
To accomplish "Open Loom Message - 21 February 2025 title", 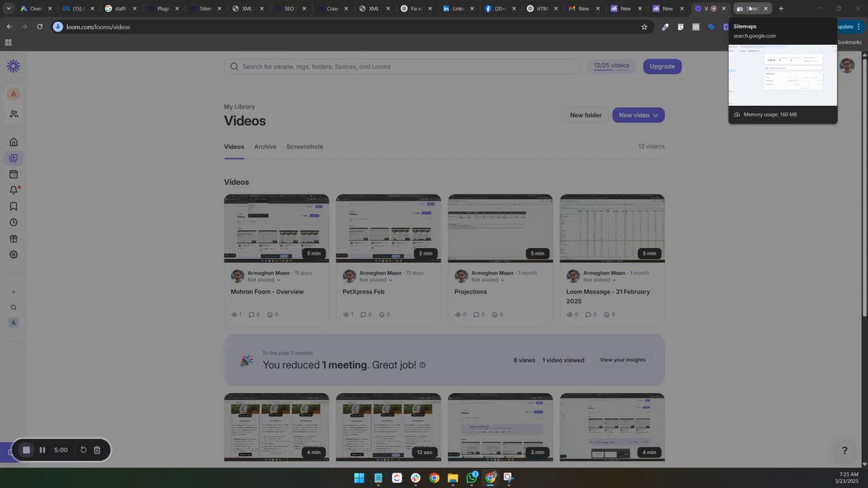I will click(x=608, y=296).
